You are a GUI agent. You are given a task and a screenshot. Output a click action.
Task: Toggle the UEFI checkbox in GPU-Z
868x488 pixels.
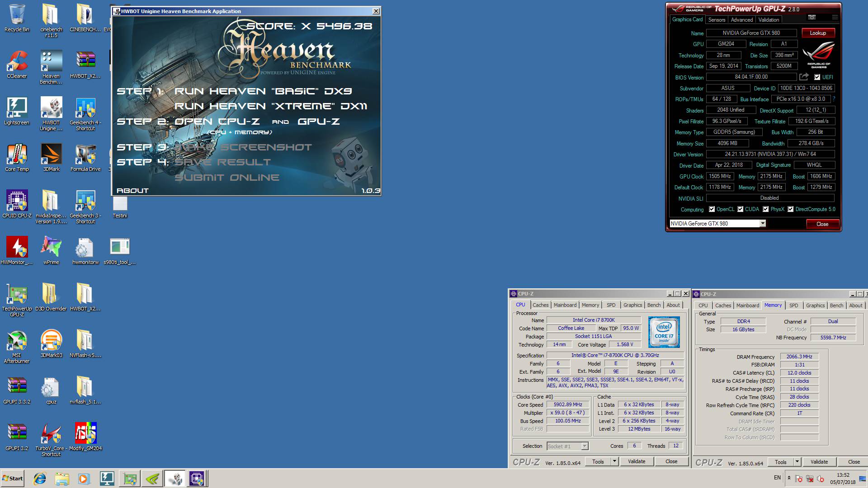817,77
